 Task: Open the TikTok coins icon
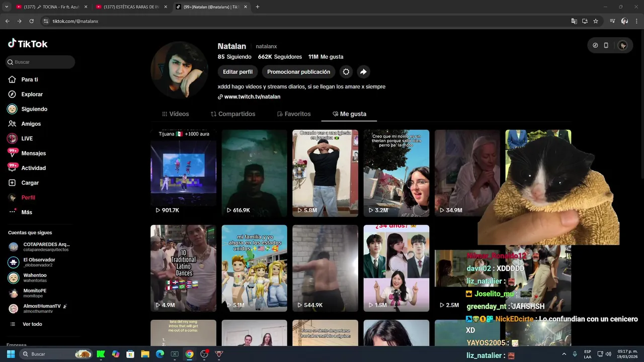(x=596, y=45)
